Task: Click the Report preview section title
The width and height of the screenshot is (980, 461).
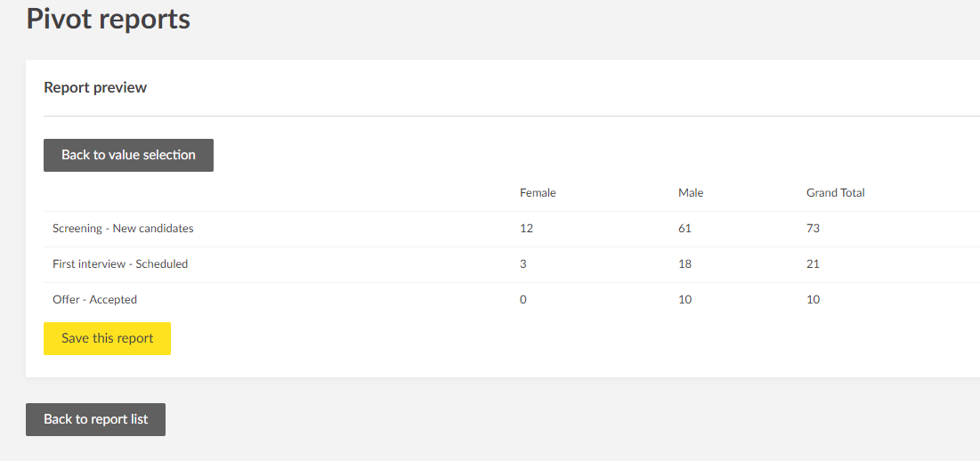Action: point(95,87)
